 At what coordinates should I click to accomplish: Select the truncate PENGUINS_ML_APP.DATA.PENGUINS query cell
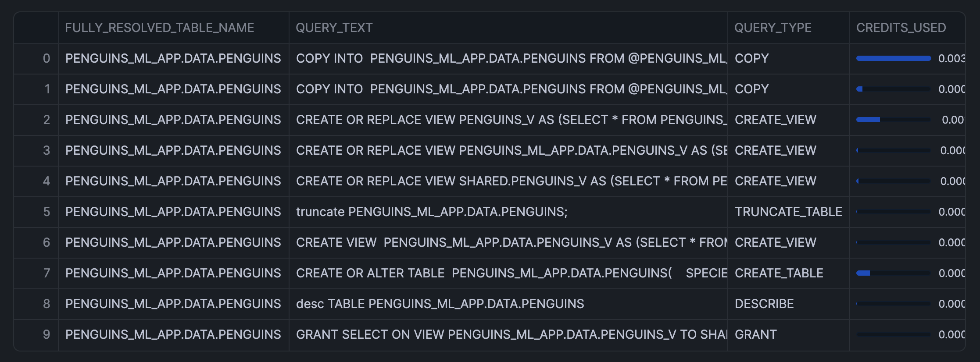pos(432,212)
